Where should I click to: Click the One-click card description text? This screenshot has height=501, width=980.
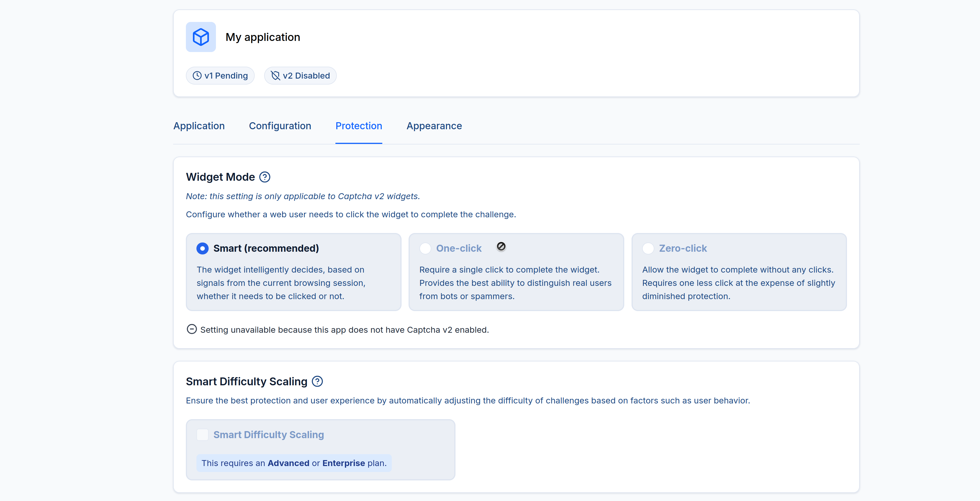click(x=516, y=283)
